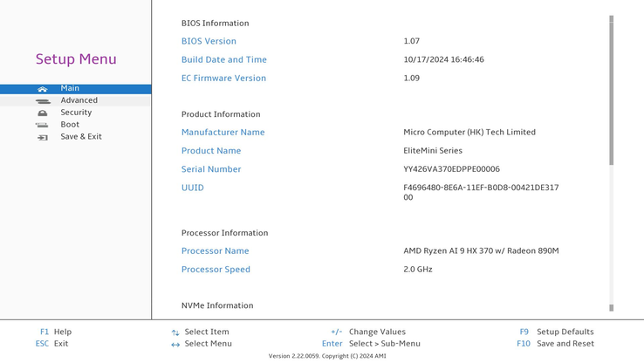Click Micro Computer (HK) Tech Limited value
Screen dimensions: 644x363
pyautogui.click(x=469, y=133)
